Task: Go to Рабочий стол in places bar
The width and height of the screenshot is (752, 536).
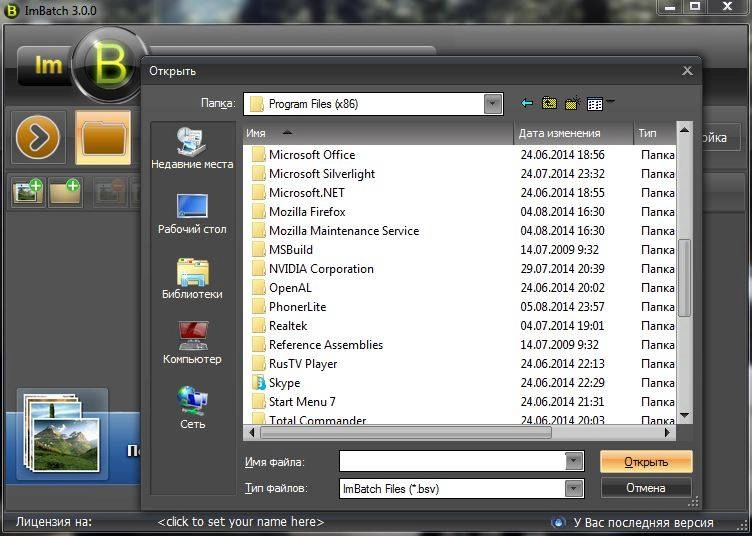Action: tap(192, 214)
